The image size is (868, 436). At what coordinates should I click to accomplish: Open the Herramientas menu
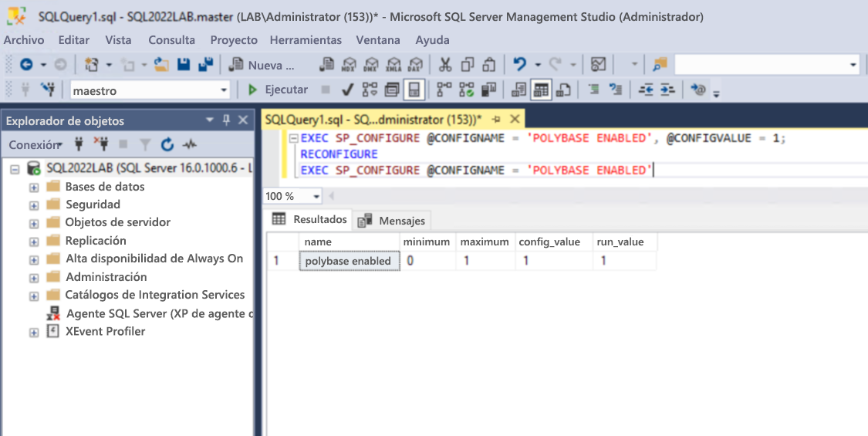point(306,40)
